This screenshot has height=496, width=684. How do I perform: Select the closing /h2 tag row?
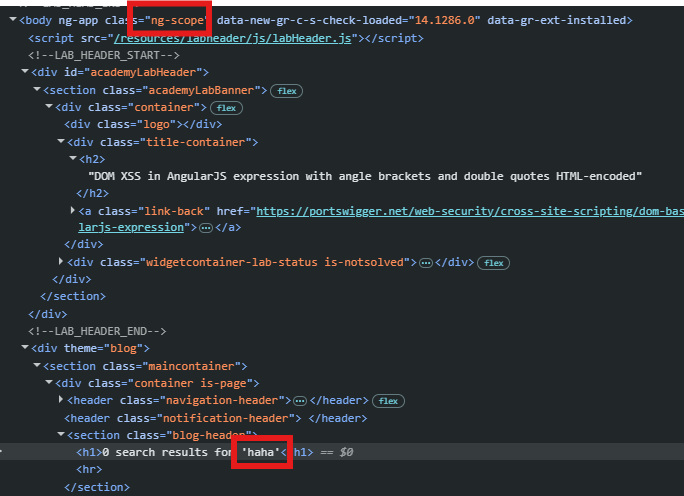pos(92,193)
